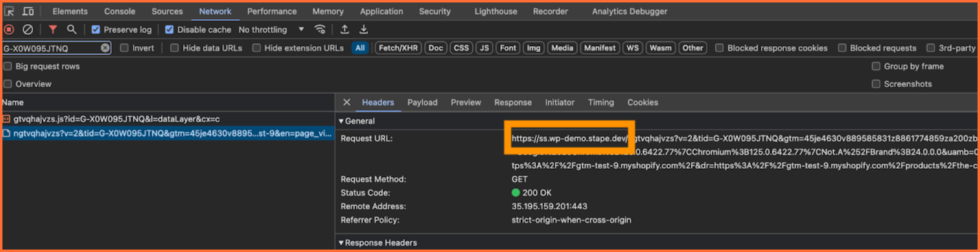The width and height of the screenshot is (980, 252).
Task: Filter by Other requests
Action: click(693, 48)
